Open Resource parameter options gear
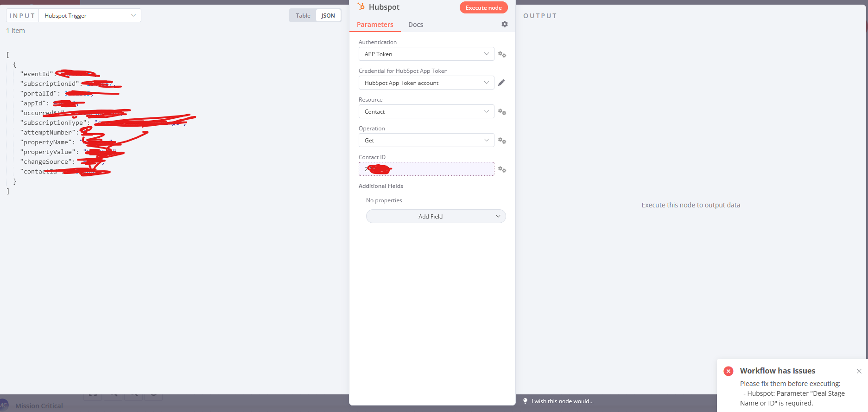 (x=502, y=112)
